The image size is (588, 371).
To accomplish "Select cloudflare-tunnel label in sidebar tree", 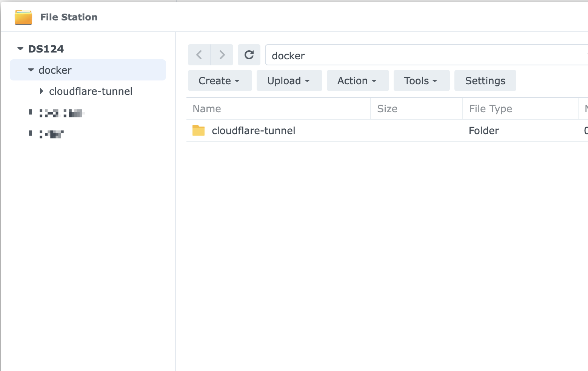I will tap(91, 91).
